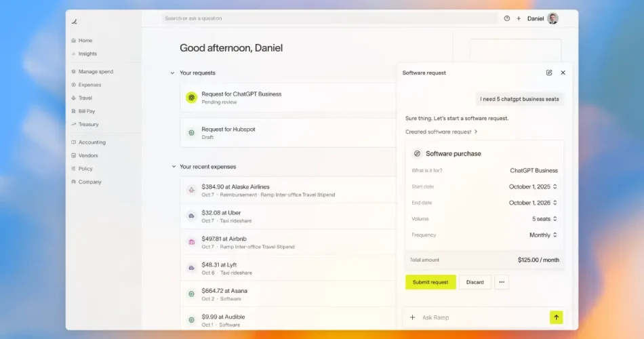
Task: Open the Expenses section
Action: coord(86,85)
